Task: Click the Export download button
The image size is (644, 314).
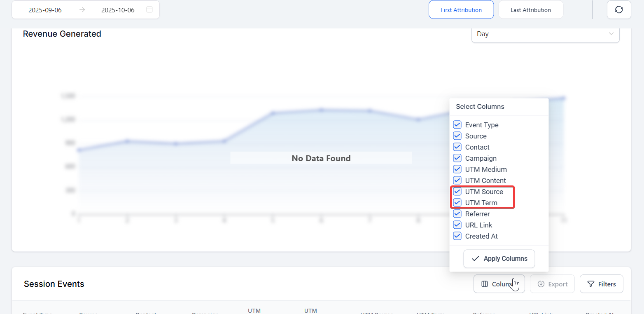Action: tap(552, 284)
